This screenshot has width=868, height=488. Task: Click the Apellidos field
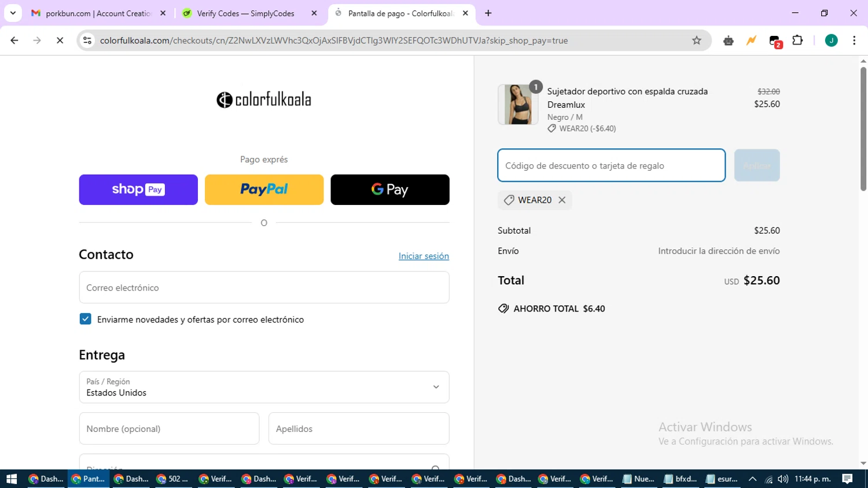click(359, 429)
